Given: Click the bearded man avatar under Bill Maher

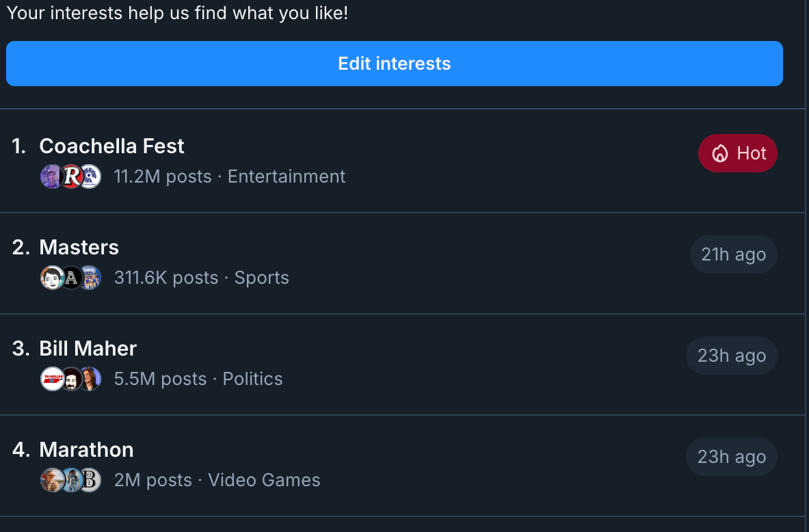Looking at the screenshot, I should pos(72,379).
